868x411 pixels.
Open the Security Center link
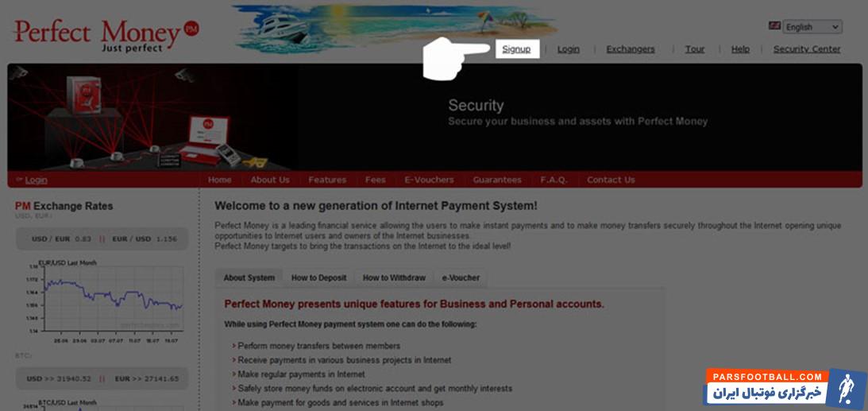pyautogui.click(x=807, y=49)
